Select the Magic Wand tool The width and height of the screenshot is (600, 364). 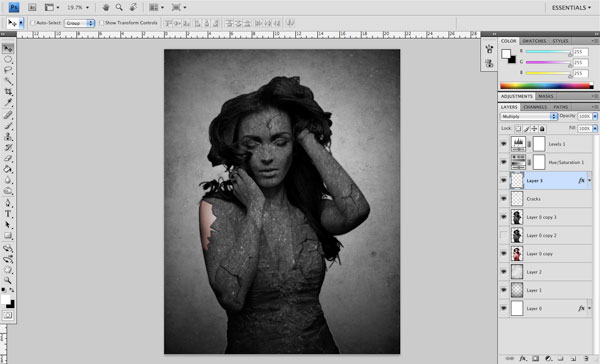point(8,81)
